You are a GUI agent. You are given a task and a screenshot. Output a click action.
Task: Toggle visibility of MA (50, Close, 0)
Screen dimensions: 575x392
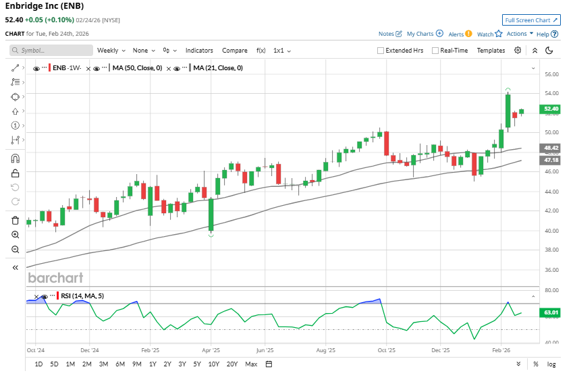point(97,68)
